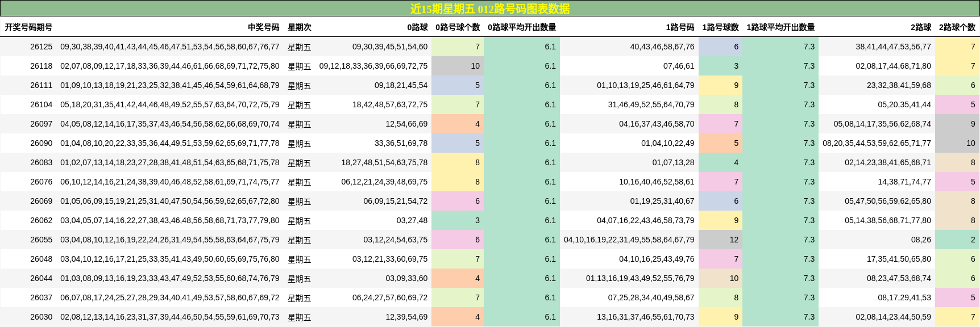Click the 星期五 cell in row 26111
The width and height of the screenshot is (980, 327).
tap(299, 85)
